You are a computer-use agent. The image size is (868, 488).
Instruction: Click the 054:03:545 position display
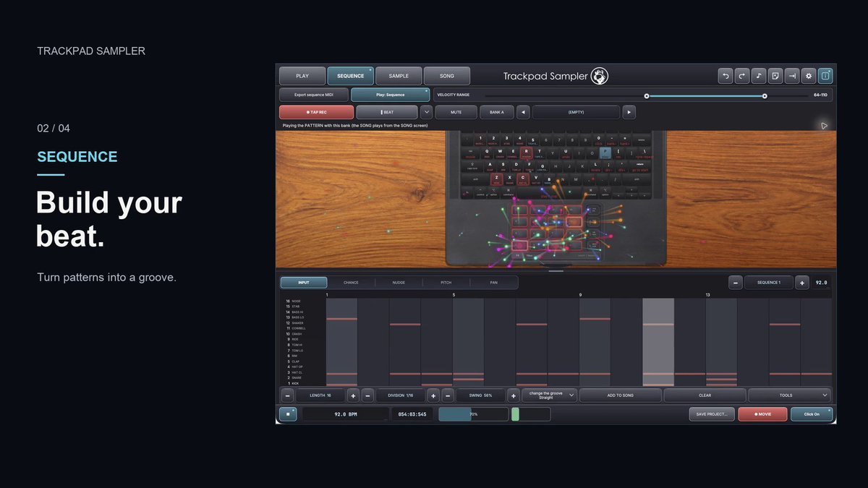pos(412,414)
